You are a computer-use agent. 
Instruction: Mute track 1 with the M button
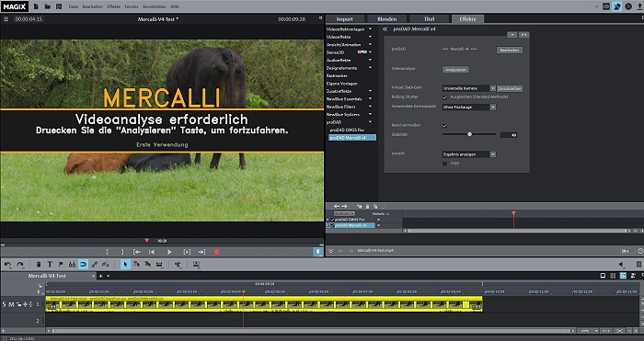point(11,304)
